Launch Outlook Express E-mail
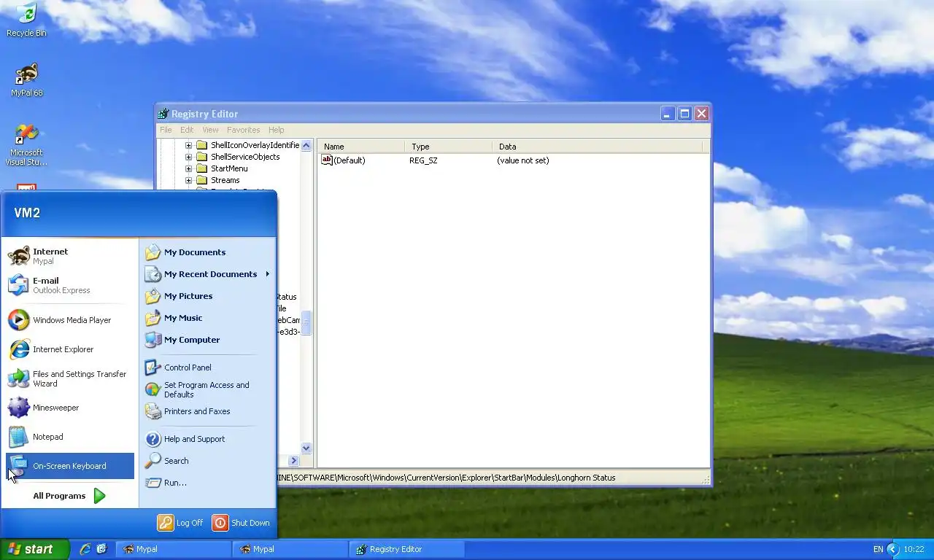 coord(70,285)
